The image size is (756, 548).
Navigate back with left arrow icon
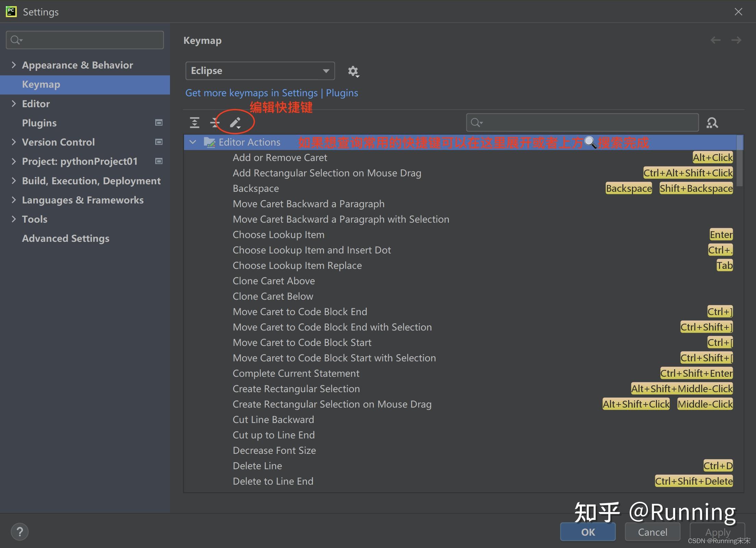[x=715, y=40]
